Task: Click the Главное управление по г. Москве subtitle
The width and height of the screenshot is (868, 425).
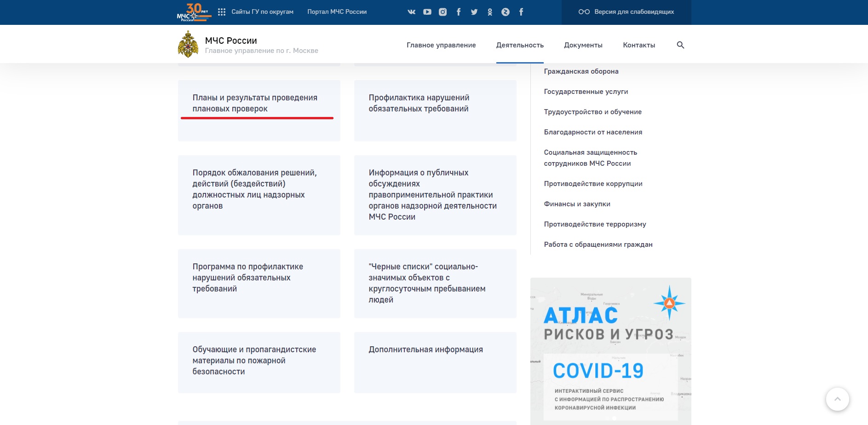Action: pos(261,51)
